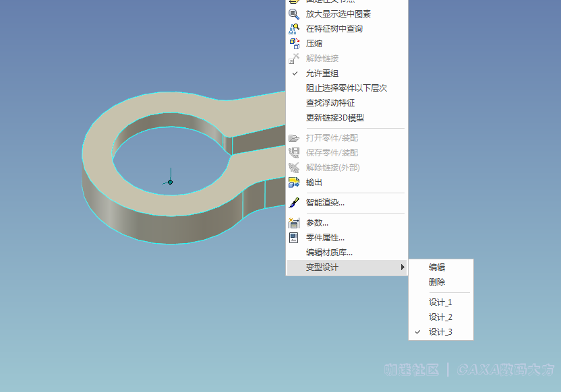Click 更新链接3D模型 menu entry
Viewport: 561px width, 392px height.
pos(334,118)
